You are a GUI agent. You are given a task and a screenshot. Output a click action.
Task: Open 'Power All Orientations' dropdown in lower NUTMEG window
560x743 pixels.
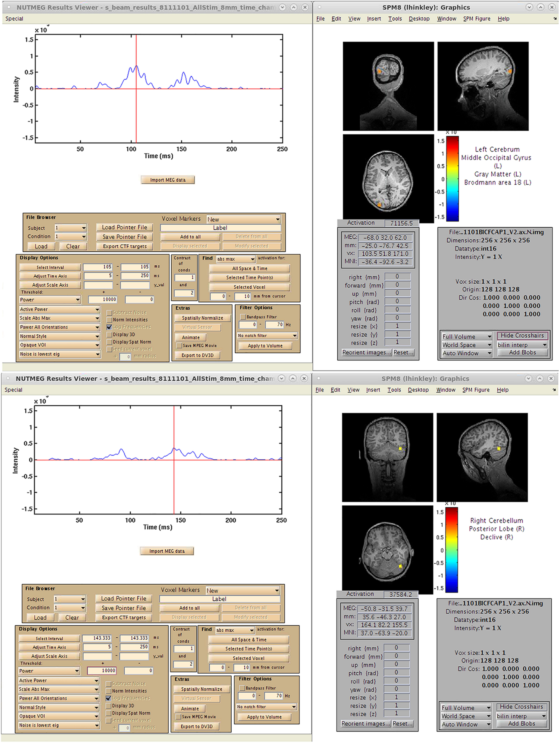click(59, 698)
